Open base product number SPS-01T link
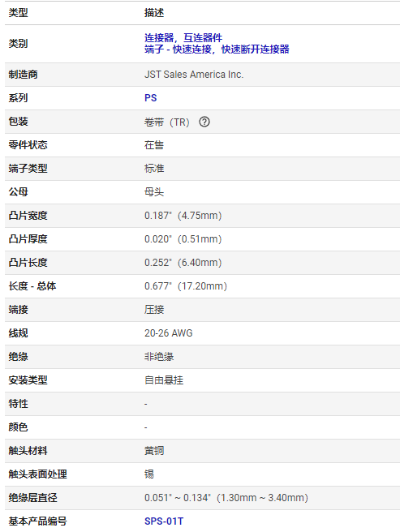The width and height of the screenshot is (400, 532). pyautogui.click(x=164, y=521)
